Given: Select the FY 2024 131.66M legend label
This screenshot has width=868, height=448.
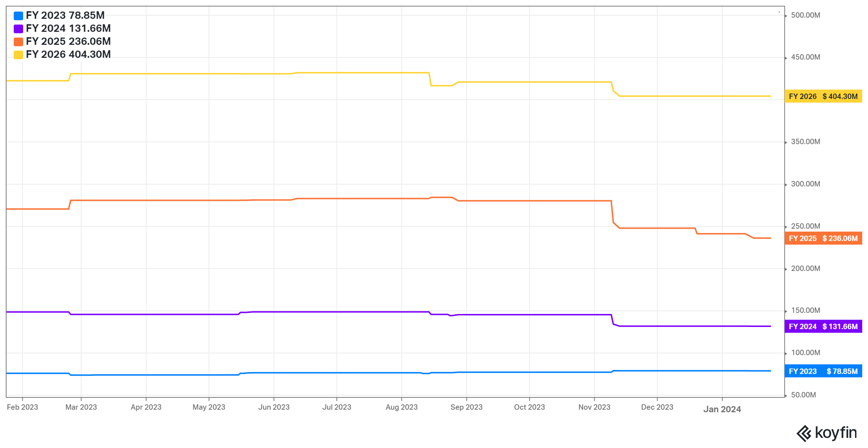Looking at the screenshot, I should (x=68, y=29).
